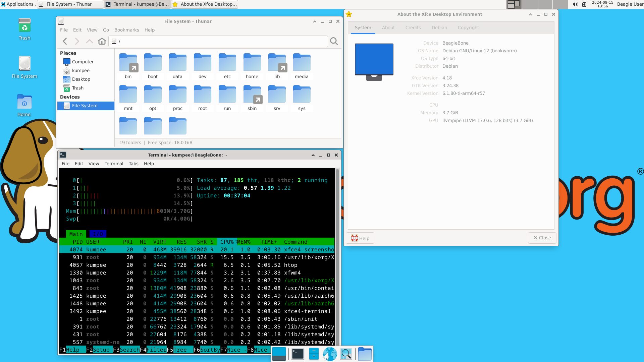Click F3 Search in htop footer
644x362 pixels.
[x=126, y=350]
